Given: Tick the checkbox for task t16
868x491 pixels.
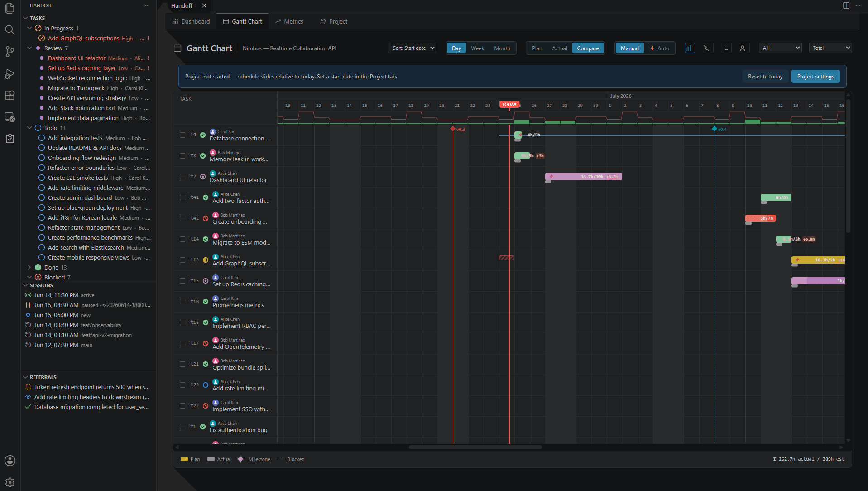Looking at the screenshot, I should tap(182, 323).
